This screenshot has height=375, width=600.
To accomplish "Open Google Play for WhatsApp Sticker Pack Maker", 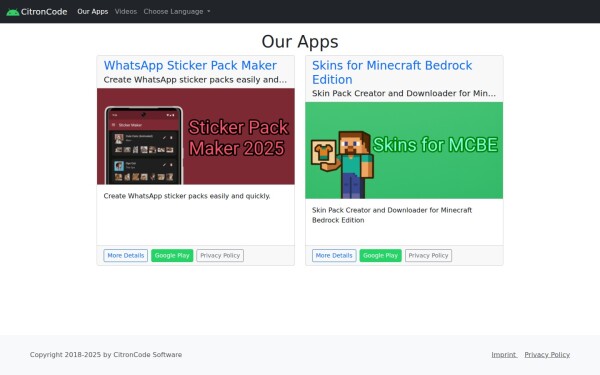I will click(172, 256).
